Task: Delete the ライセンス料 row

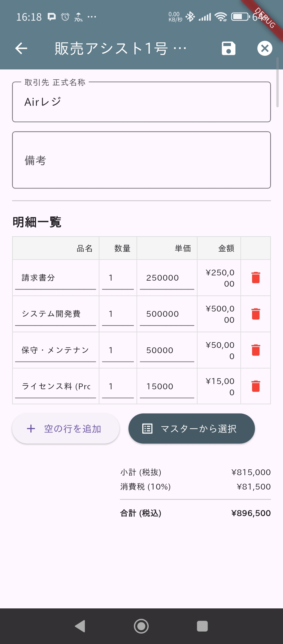Action: 256,386
